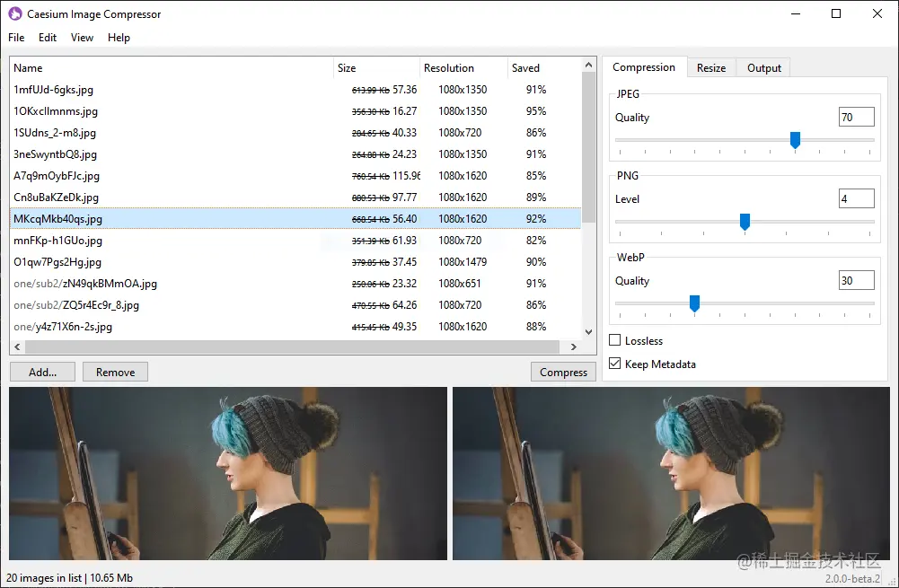Start compression with the Compress button

coord(564,372)
